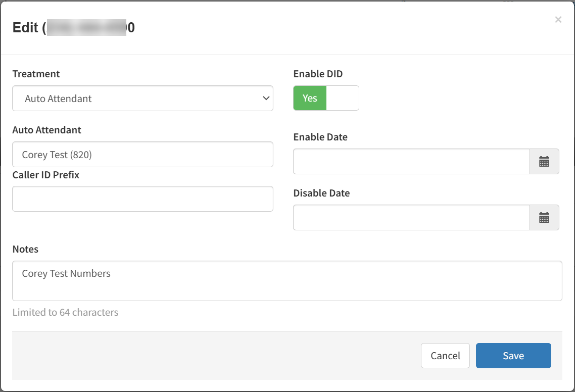Close the Edit dialog with X

tap(558, 20)
